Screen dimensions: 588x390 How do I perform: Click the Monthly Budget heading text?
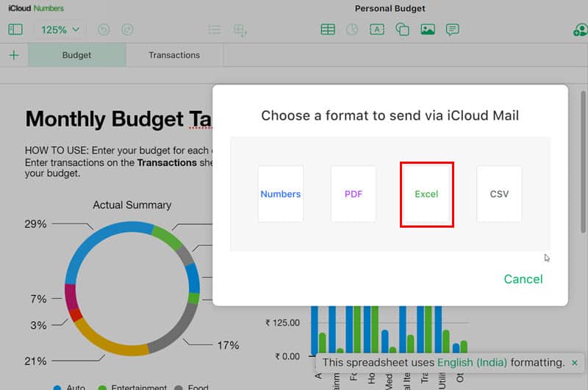[118, 119]
